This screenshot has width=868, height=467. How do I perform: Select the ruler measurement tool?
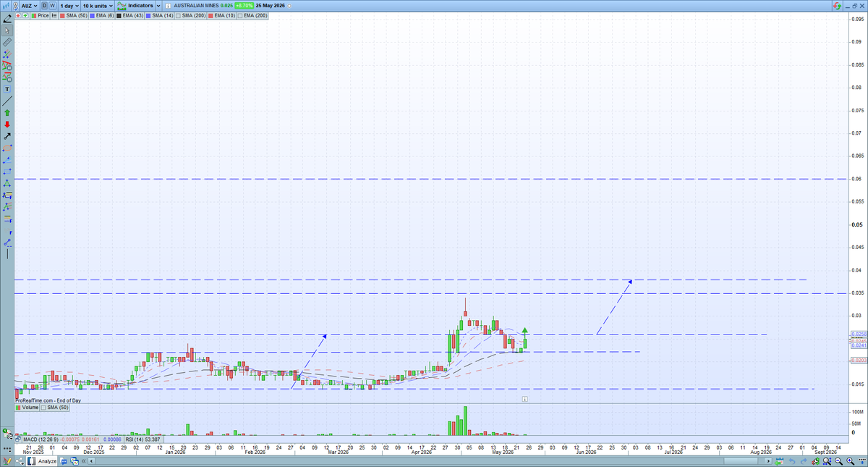pos(7,43)
